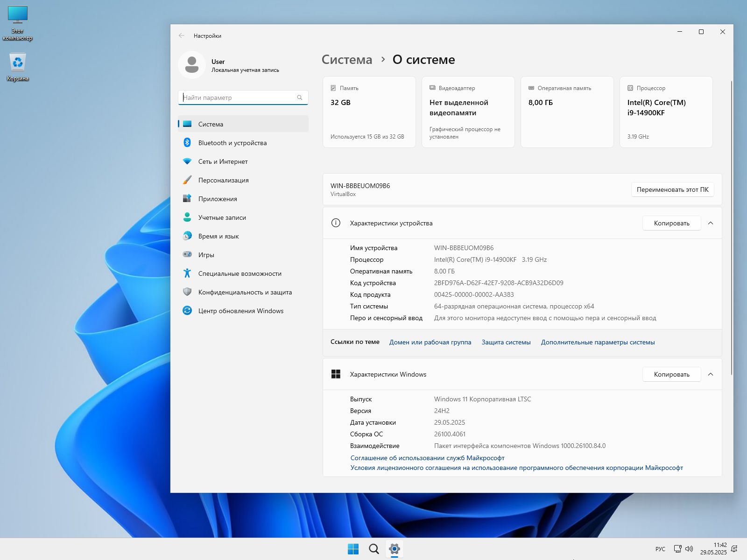747x560 pixels.
Task: Select the Выпуск value Windows 11 Корпоративная LTSC
Action: coord(483,399)
